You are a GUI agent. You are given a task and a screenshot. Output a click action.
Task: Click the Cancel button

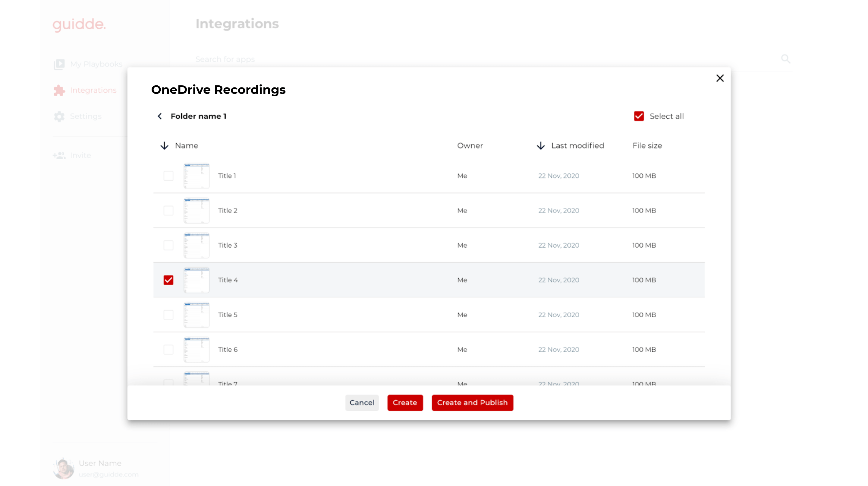coord(362,402)
